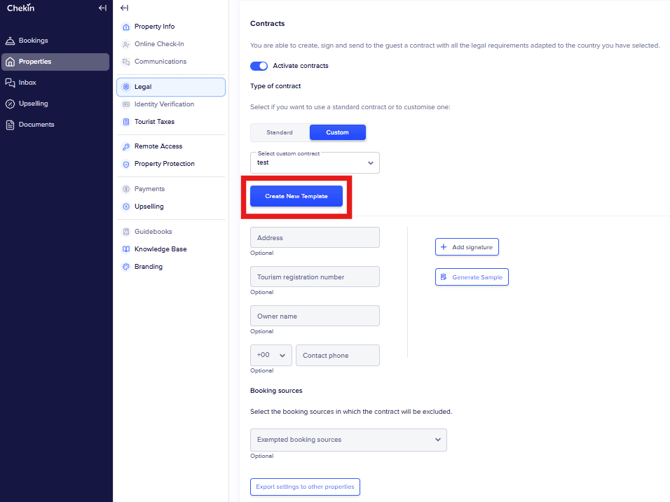Open the Select custom contract dropdown
The image size is (670, 502).
point(315,162)
